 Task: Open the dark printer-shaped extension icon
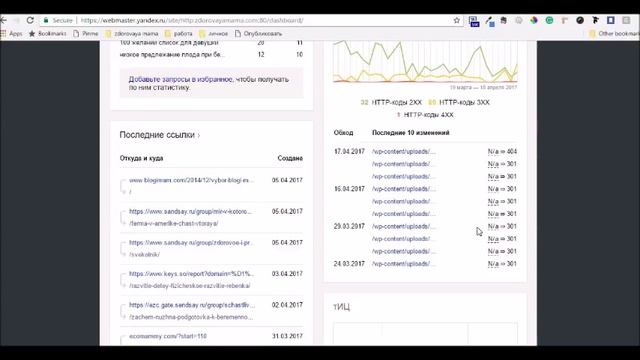pyautogui.click(x=504, y=20)
